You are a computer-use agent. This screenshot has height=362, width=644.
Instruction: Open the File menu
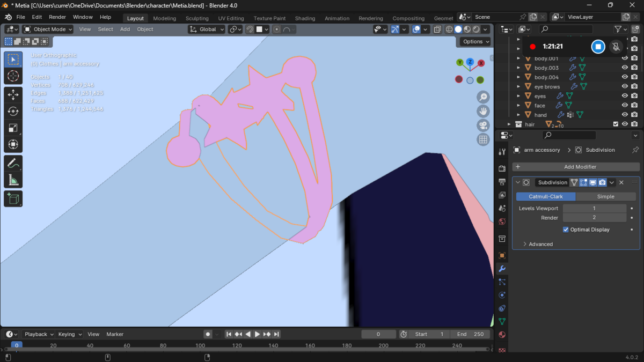click(x=20, y=17)
